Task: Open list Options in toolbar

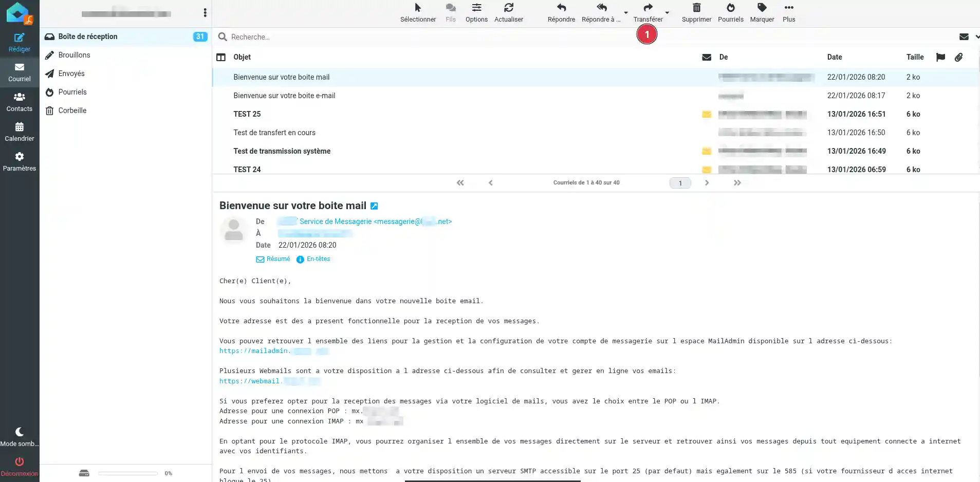Action: click(476, 13)
